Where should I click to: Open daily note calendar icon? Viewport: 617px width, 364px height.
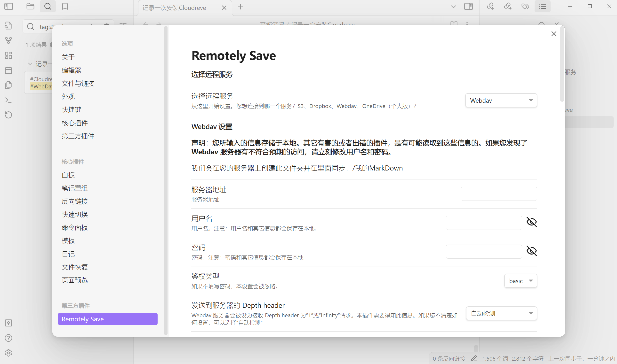8,70
